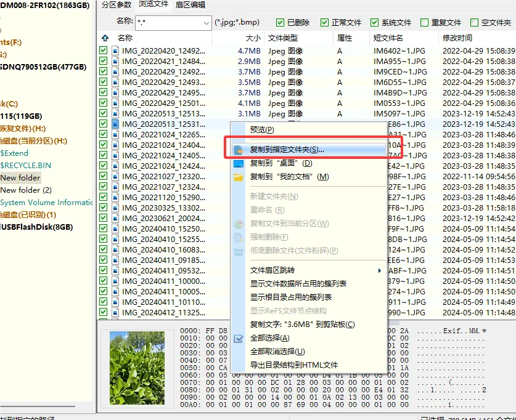Click the plant photo preview thumbnail
The image size is (516, 420).
coord(137,368)
